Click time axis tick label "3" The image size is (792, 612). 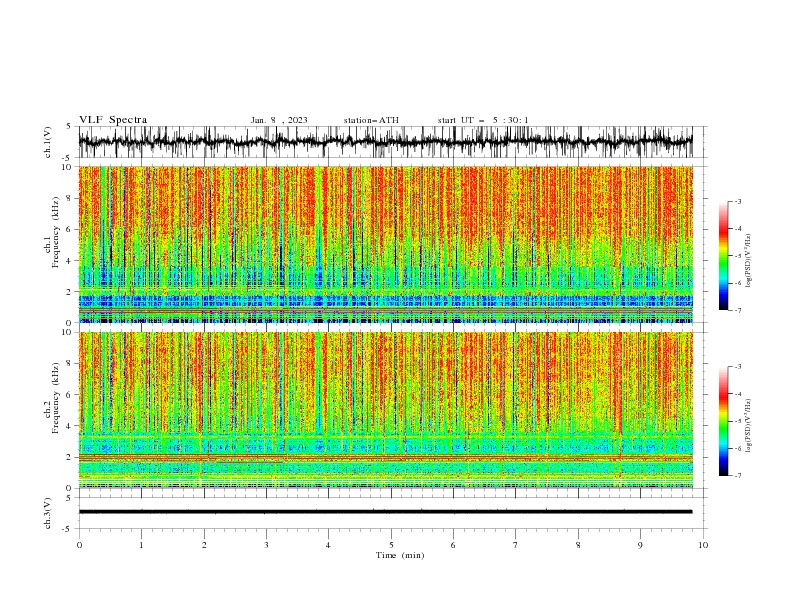pyautogui.click(x=266, y=545)
